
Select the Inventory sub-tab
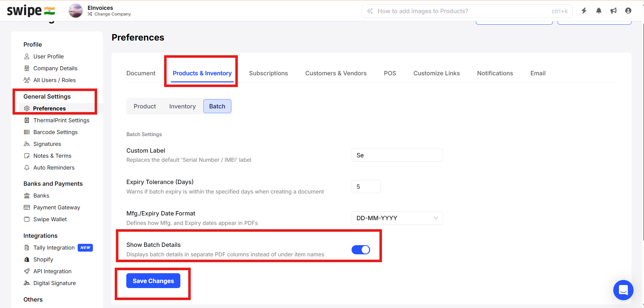[182, 106]
